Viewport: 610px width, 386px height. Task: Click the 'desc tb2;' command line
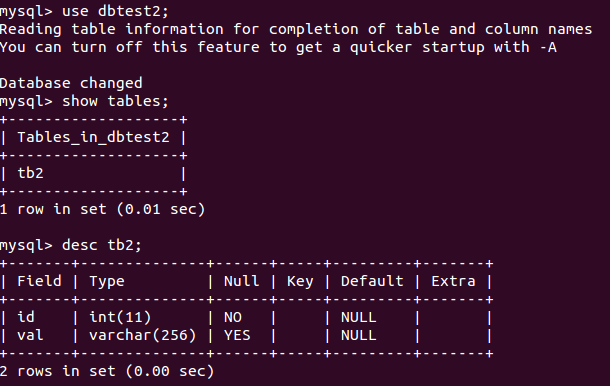click(71, 245)
